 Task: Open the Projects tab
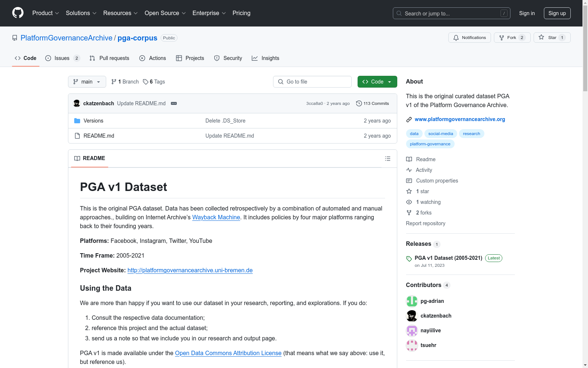(190, 58)
